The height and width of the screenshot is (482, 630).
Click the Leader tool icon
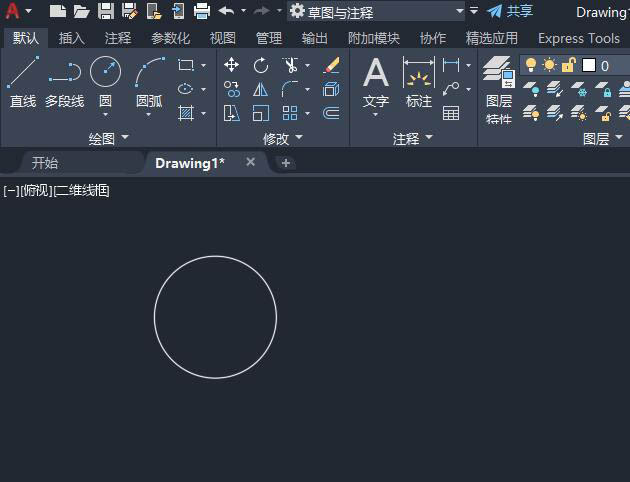pos(451,89)
